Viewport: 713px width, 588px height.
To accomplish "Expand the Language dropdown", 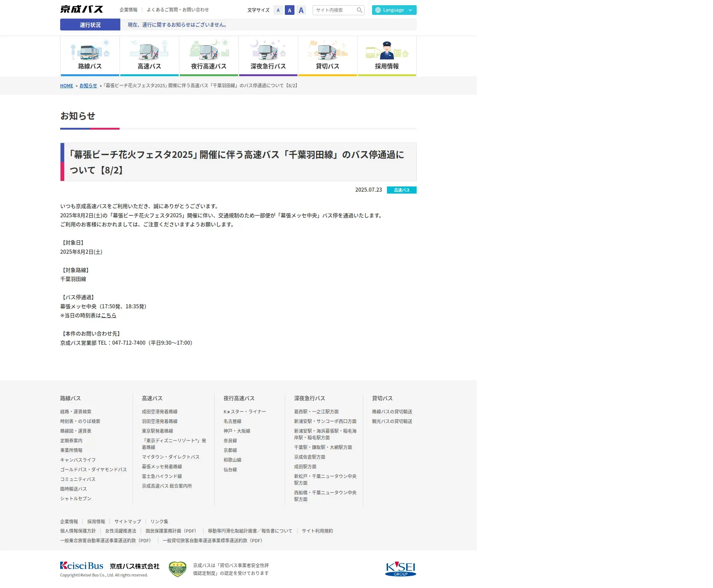I will point(394,10).
